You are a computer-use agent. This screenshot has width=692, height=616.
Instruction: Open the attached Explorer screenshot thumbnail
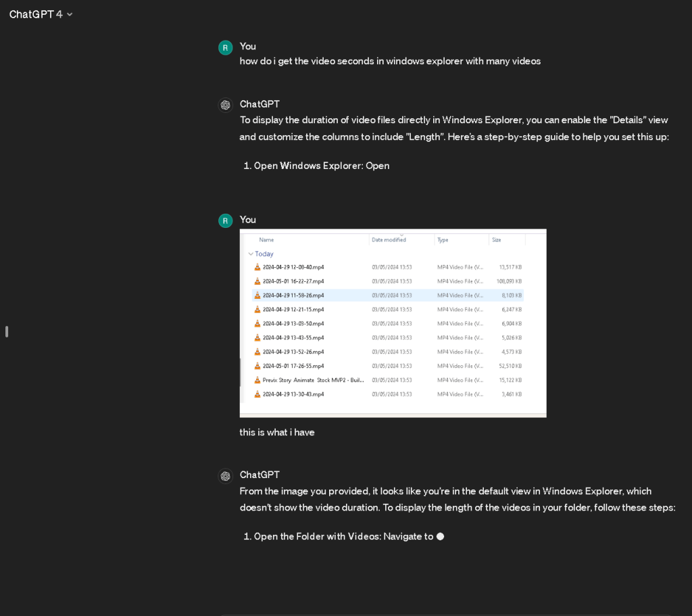pos(393,323)
